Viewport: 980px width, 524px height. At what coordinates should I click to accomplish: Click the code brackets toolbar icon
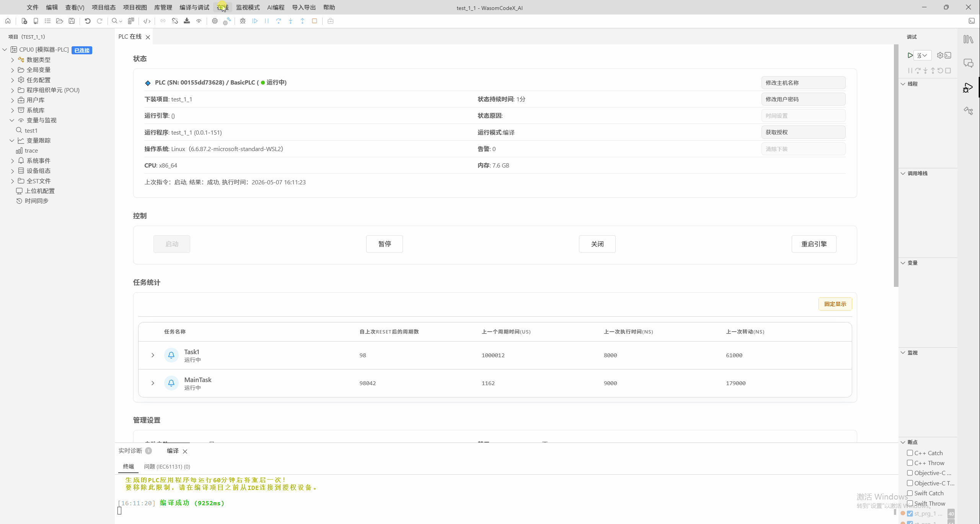point(147,21)
